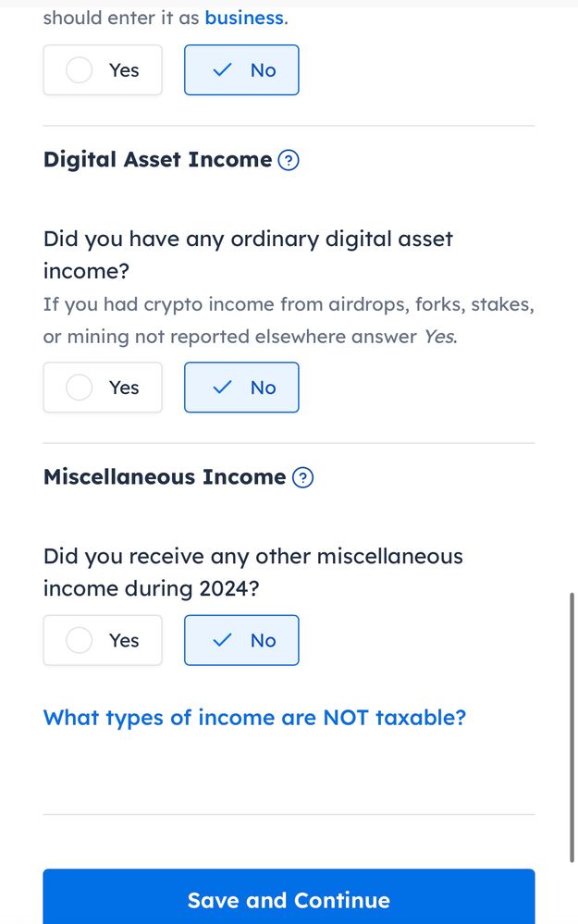Answer Yes to other miscellaneous income
The image size is (578, 924).
pos(103,640)
